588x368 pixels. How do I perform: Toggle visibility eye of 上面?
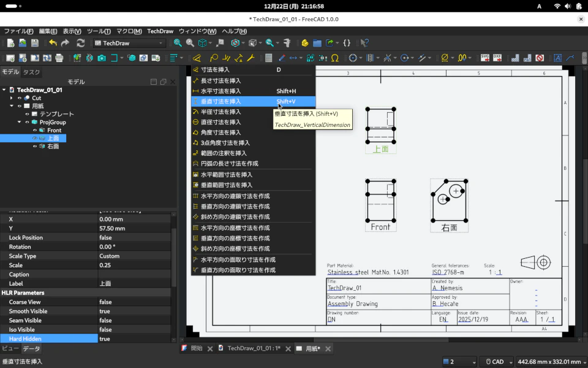pos(35,138)
